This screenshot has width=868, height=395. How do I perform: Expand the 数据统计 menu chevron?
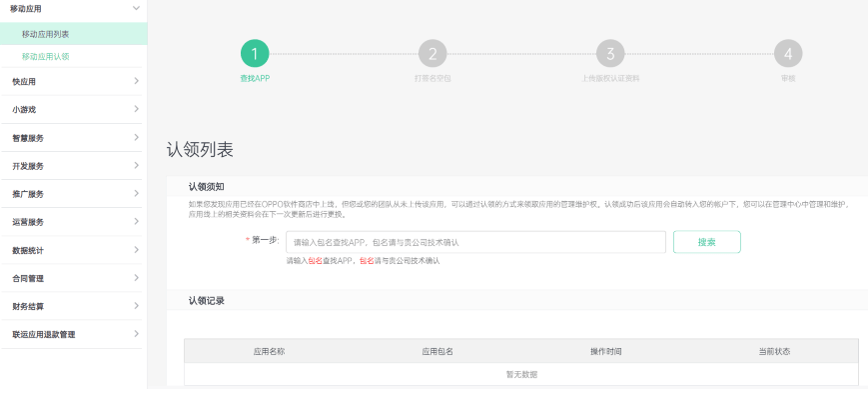(136, 250)
